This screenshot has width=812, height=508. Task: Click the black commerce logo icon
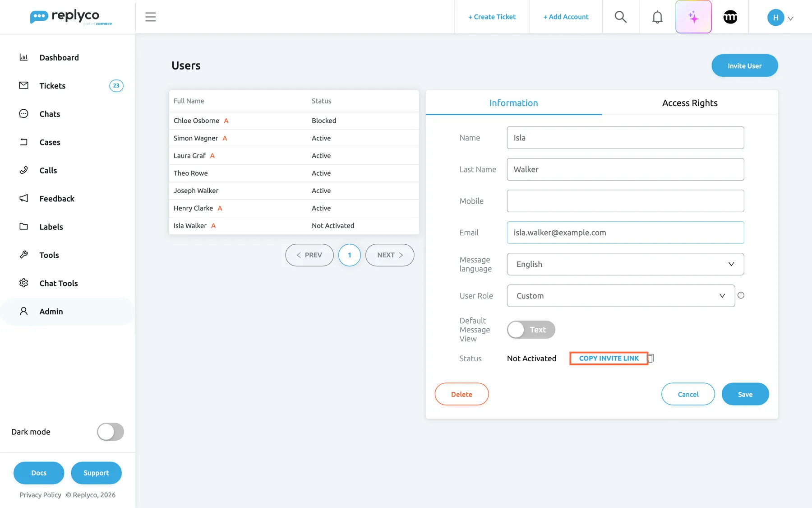[730, 17]
